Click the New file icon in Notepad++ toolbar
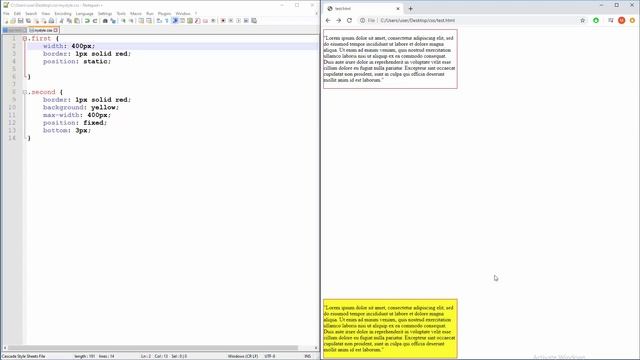This screenshot has height=360, width=640. [6, 21]
